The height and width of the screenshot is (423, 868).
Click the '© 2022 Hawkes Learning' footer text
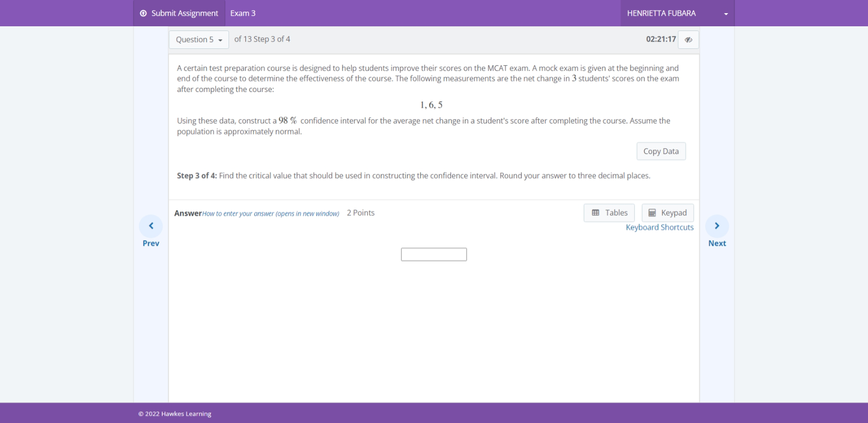coord(175,414)
